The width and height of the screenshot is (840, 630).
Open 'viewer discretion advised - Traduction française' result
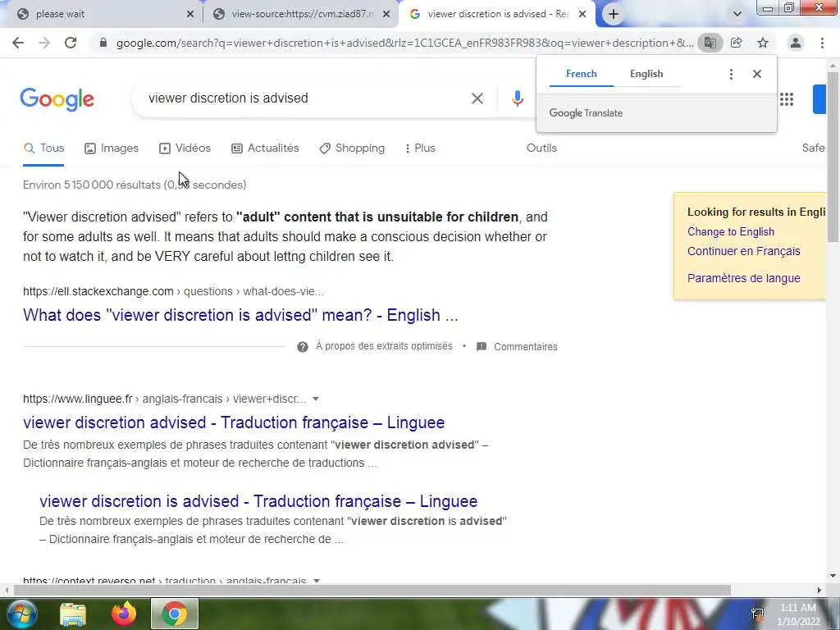(x=234, y=422)
